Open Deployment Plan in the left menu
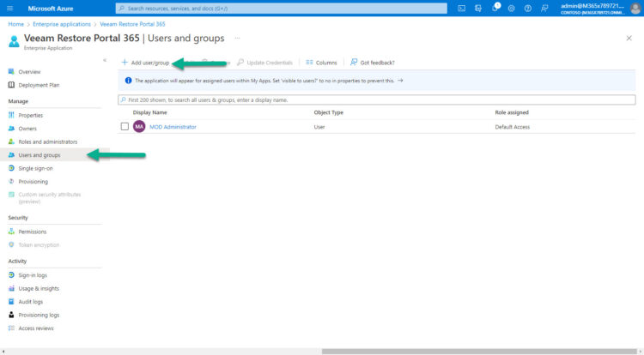The image size is (644, 355). pyautogui.click(x=39, y=85)
